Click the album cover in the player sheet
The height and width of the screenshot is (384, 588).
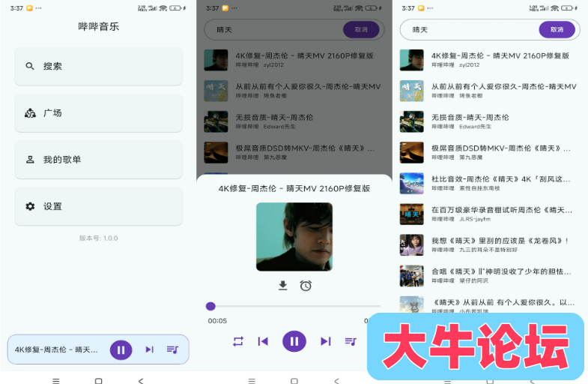pos(294,237)
